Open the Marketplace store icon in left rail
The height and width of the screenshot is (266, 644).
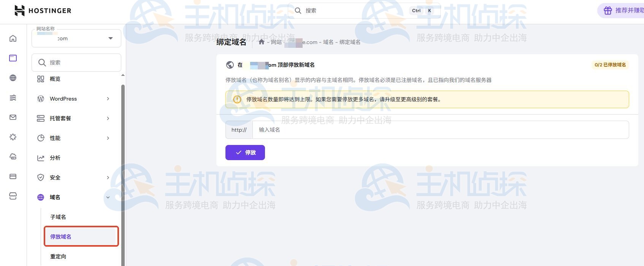13,196
